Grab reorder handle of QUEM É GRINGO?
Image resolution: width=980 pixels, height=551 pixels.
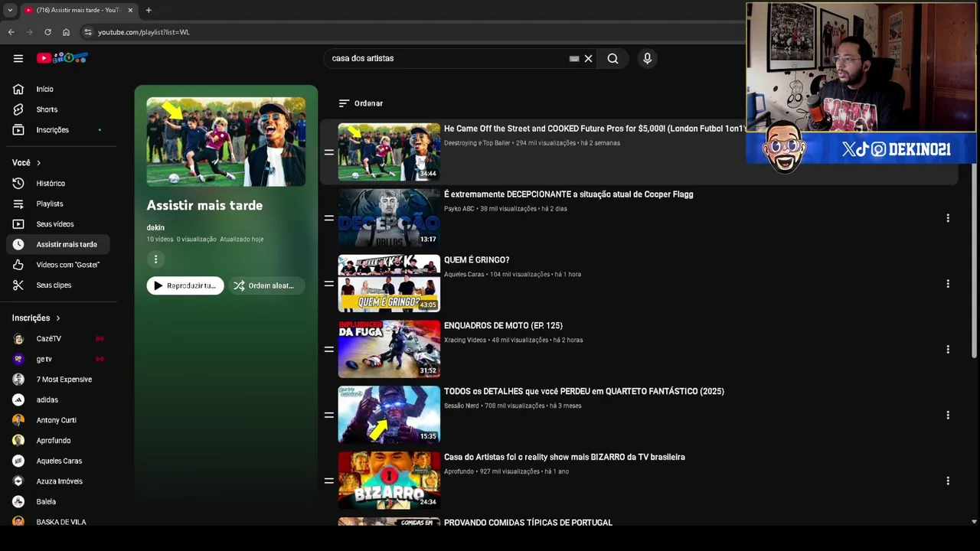(328, 284)
